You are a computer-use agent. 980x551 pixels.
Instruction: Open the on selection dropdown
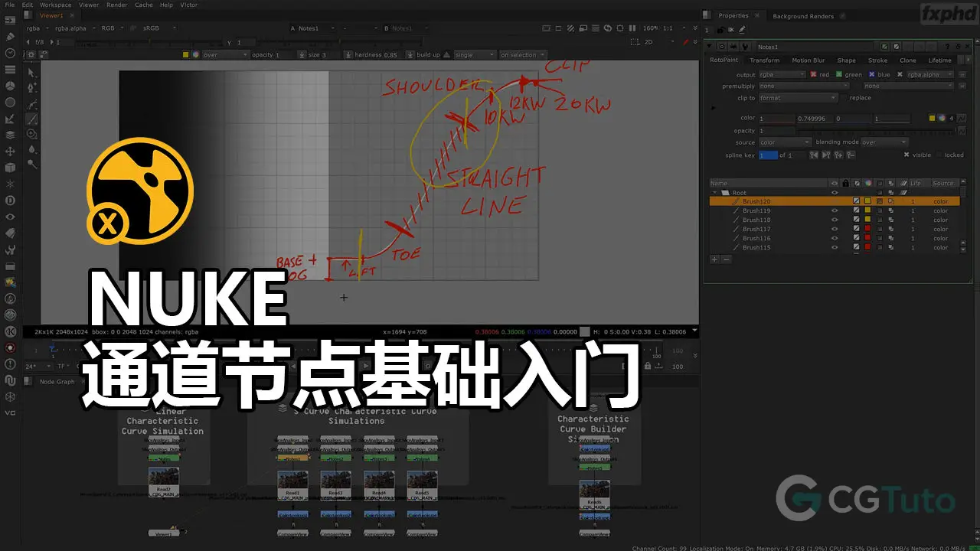click(x=523, y=55)
